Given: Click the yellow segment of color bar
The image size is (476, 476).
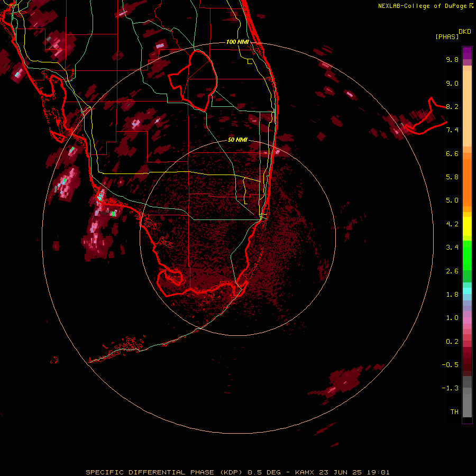Looking at the screenshot, I should pyautogui.click(x=467, y=226).
